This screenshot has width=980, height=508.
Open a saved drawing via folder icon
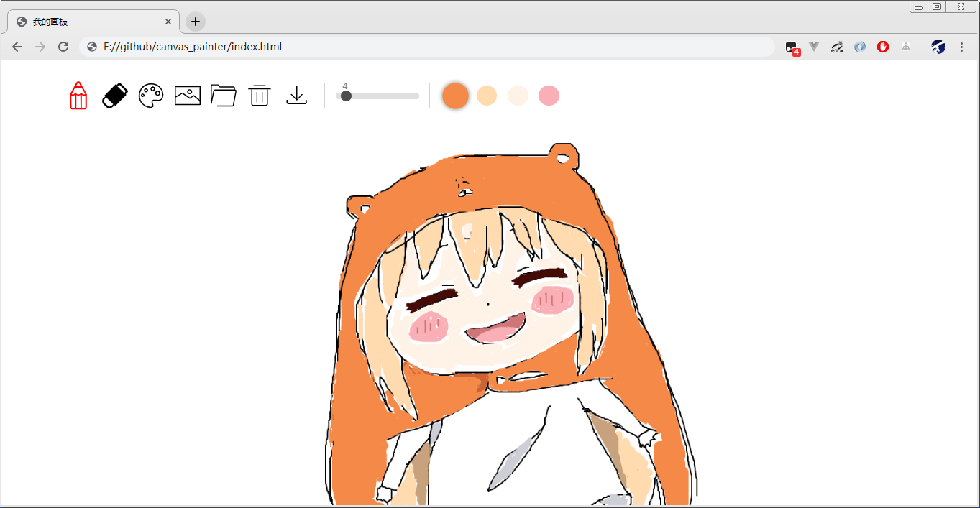click(224, 95)
